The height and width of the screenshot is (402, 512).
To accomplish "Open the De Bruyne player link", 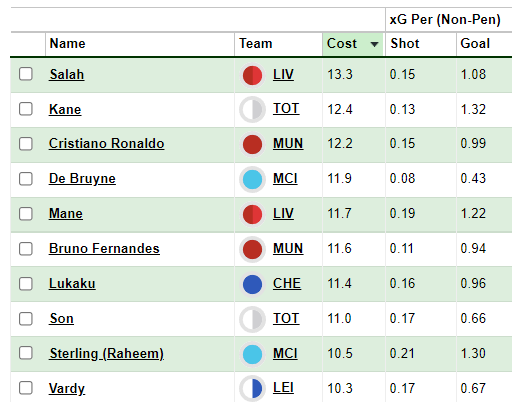I will coord(82,179).
